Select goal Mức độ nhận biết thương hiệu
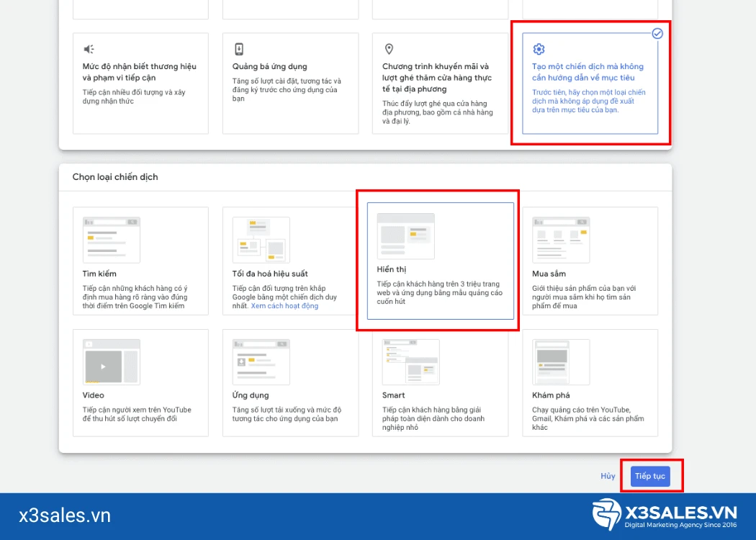This screenshot has width=756, height=540. click(140, 72)
